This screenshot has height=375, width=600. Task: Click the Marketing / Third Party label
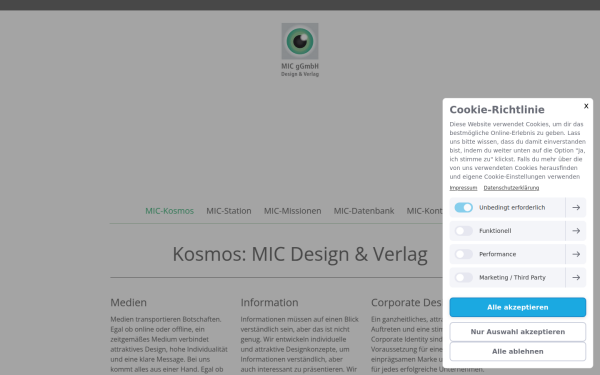pyautogui.click(x=512, y=277)
